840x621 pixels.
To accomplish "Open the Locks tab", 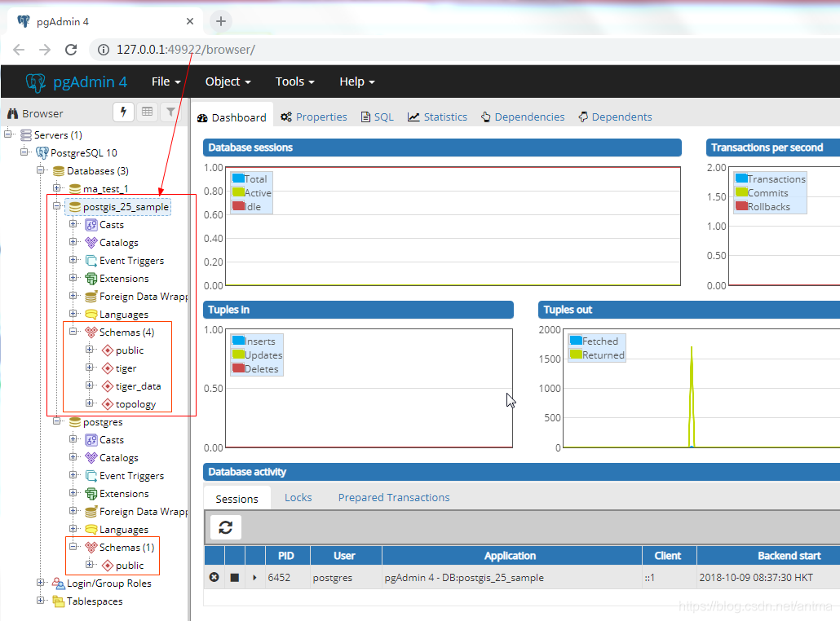I will 298,497.
